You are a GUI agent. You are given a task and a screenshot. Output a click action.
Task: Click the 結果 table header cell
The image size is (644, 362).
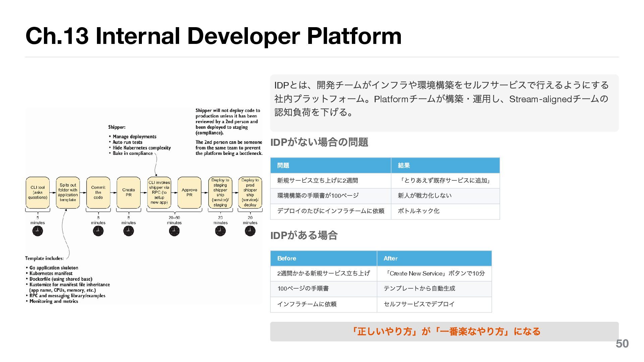tap(445, 165)
